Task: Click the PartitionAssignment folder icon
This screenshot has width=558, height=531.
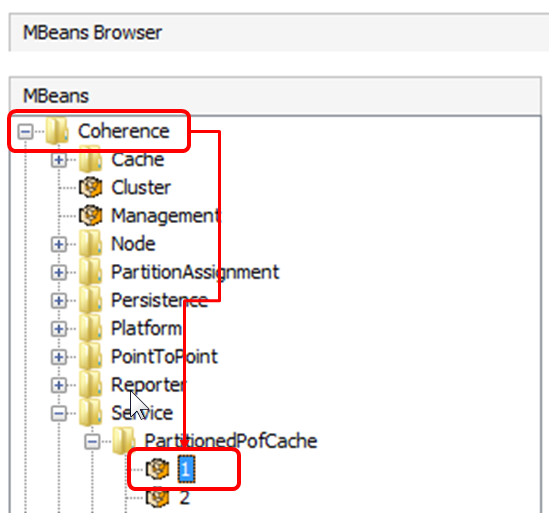Action: 91,272
